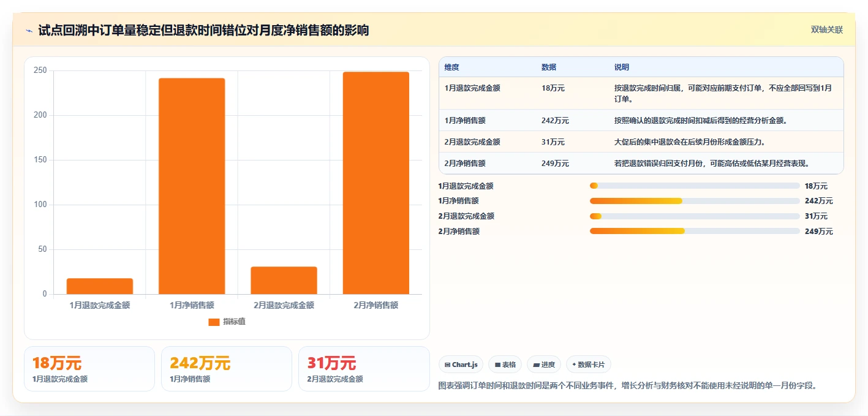Click description starting 大促后的集中退款

tap(691, 142)
